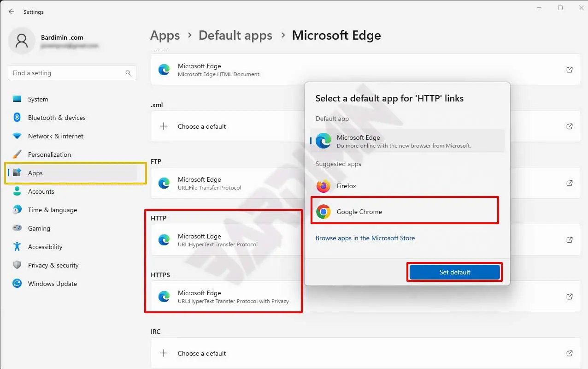The width and height of the screenshot is (588, 369).
Task: Click the plus icon under IRC
Action: [164, 353]
